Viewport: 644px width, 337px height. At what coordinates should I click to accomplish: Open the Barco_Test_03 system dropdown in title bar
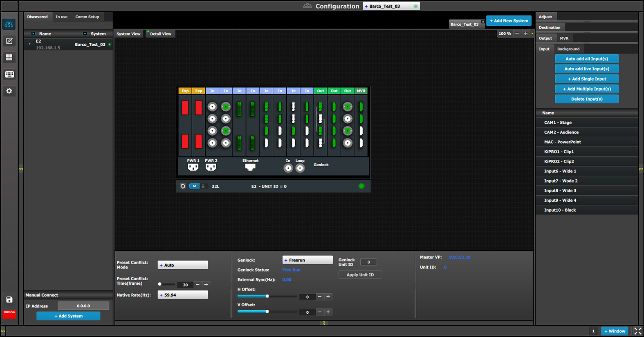coord(391,6)
